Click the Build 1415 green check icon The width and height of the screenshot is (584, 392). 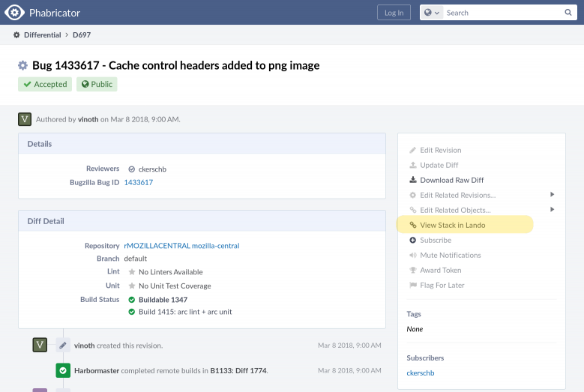(131, 312)
